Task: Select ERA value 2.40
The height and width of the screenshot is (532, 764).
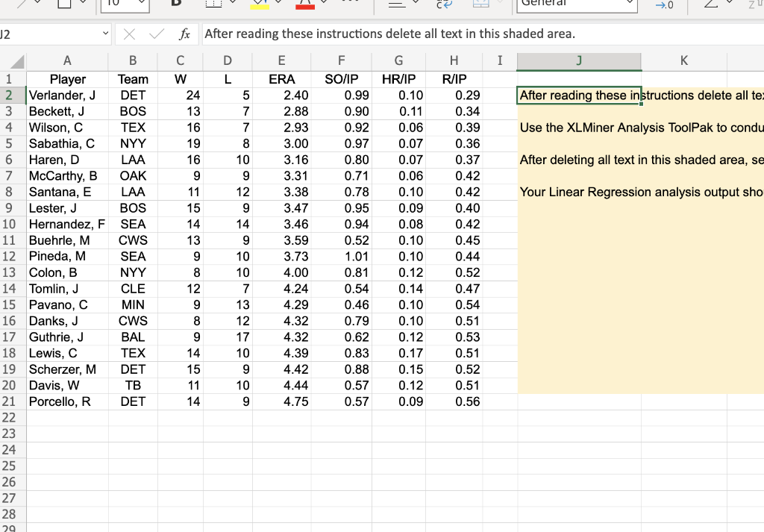Action: (281, 96)
